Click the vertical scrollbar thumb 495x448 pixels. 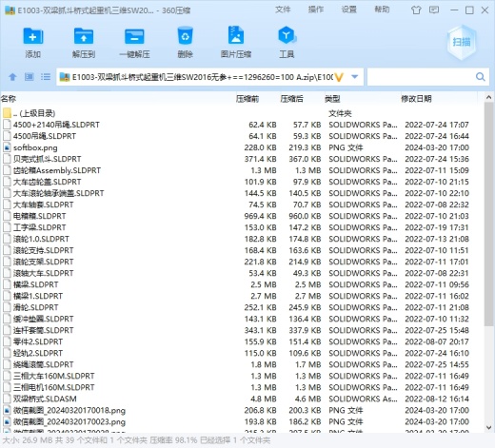point(488,214)
